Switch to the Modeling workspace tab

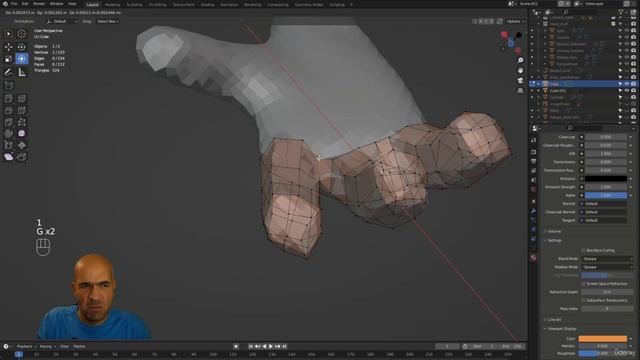coord(112,5)
